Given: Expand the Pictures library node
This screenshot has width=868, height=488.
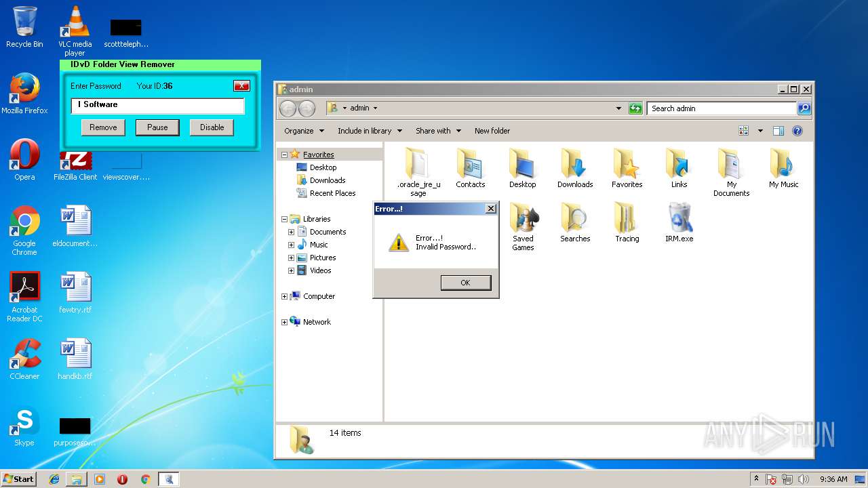Looking at the screenshot, I should point(292,258).
